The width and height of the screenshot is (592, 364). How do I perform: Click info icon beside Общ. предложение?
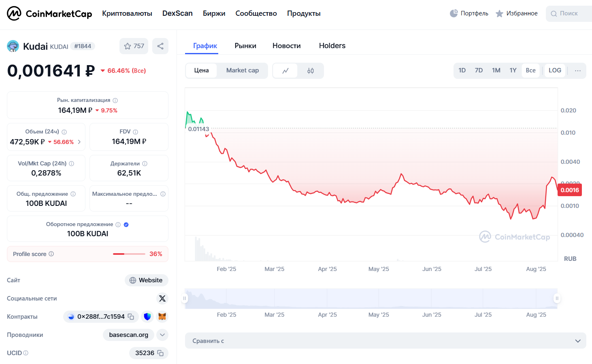point(73,194)
